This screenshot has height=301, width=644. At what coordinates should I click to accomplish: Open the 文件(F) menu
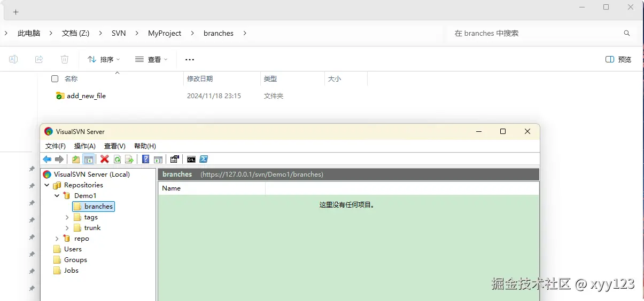[56, 146]
